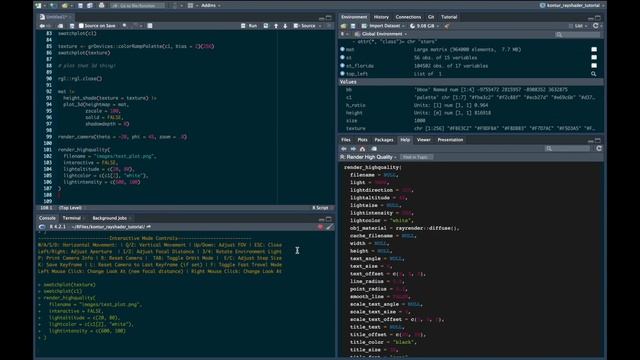
Task: Open the R language selector dropdown in Environment
Action: click(344, 34)
